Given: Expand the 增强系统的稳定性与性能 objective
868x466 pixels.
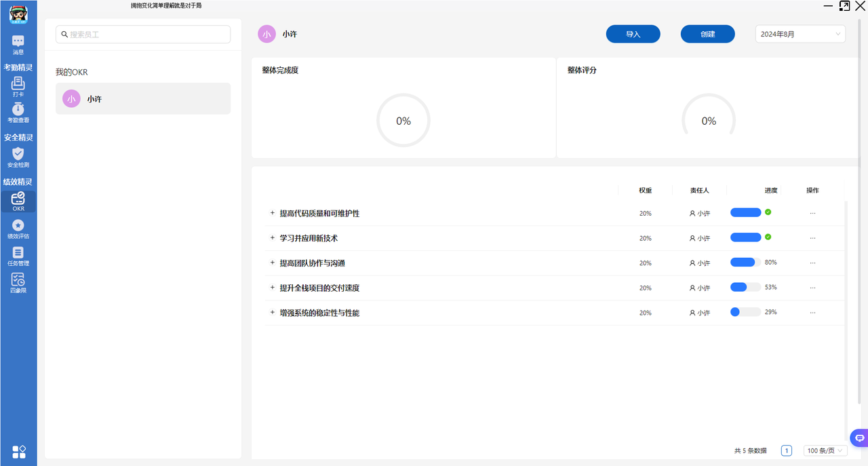Looking at the screenshot, I should click(273, 313).
